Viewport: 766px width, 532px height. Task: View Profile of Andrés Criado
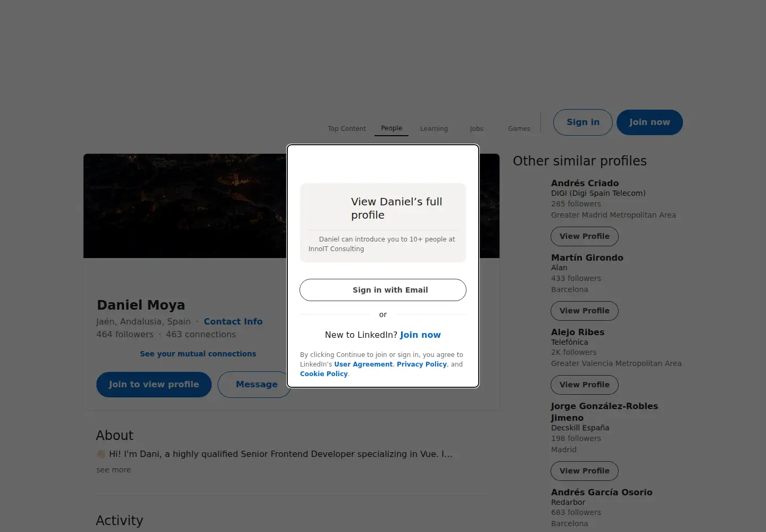click(585, 237)
